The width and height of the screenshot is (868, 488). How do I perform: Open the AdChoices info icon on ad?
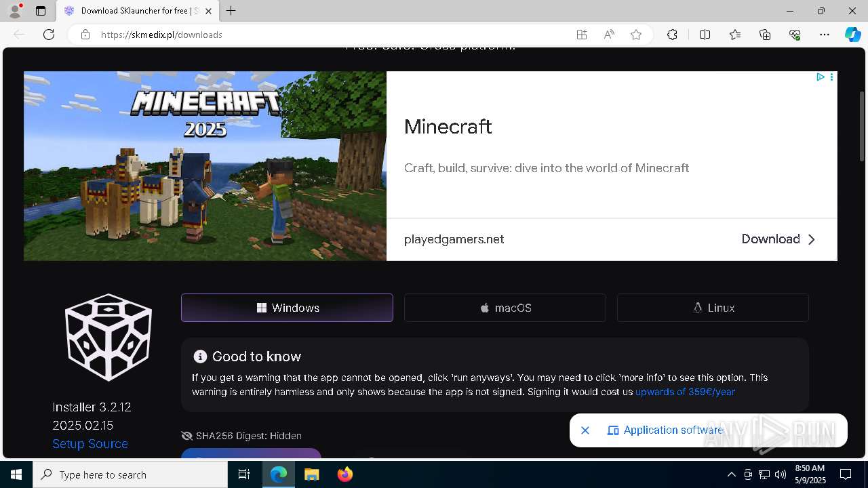[821, 77]
